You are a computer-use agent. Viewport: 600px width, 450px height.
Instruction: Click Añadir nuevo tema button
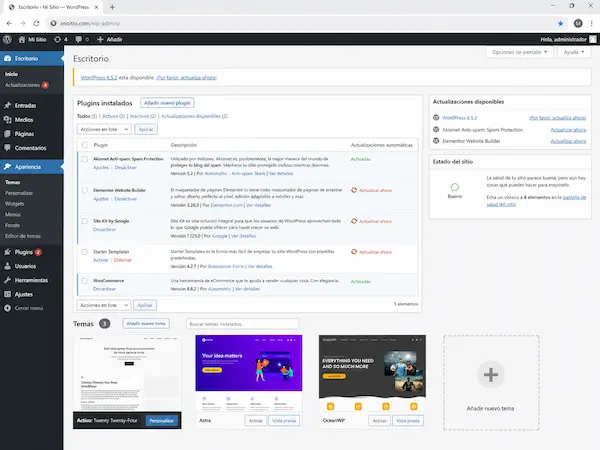(146, 323)
